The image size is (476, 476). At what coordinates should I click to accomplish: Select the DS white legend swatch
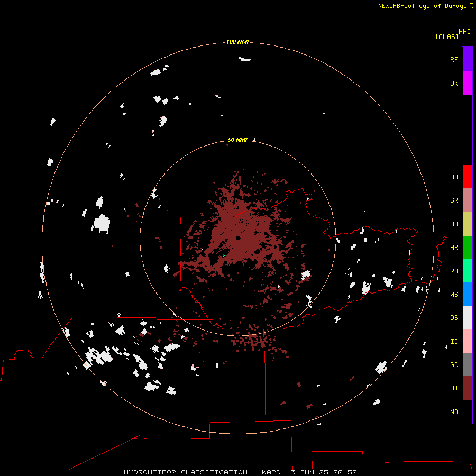click(x=467, y=317)
